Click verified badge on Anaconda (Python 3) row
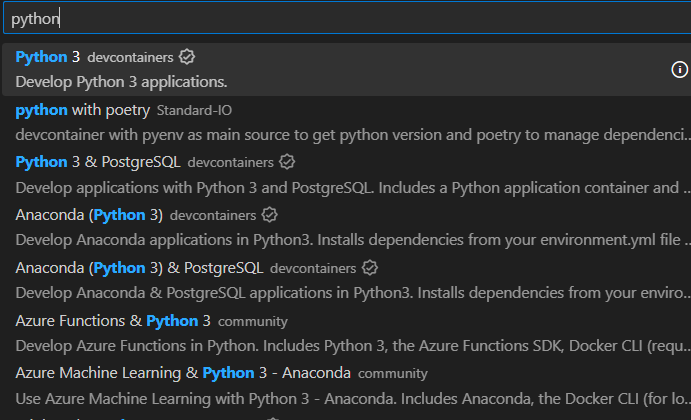This screenshot has width=691, height=420. tap(269, 215)
